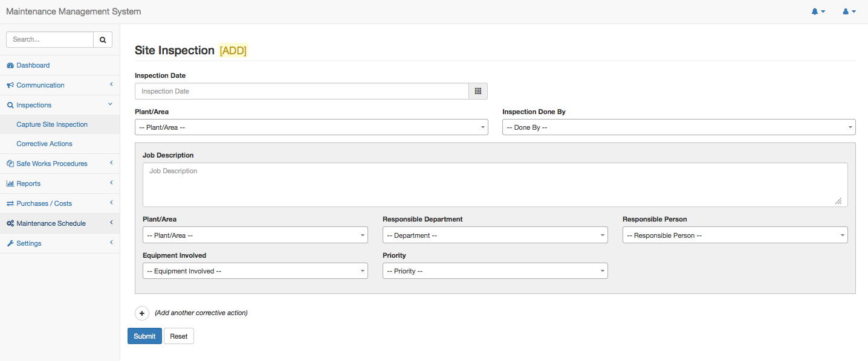868x361 pixels.
Task: Open Corrective Actions in the sidebar
Action: click(x=44, y=144)
